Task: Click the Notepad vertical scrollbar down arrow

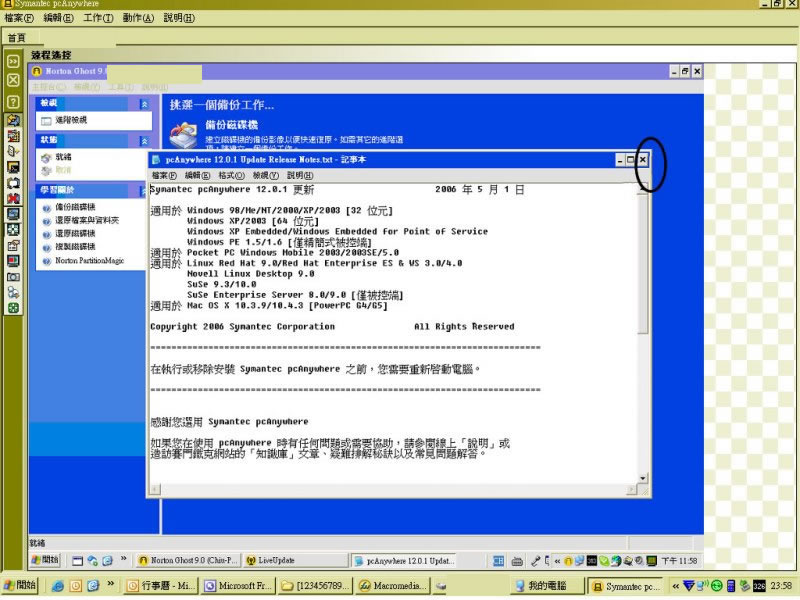Action: click(x=643, y=479)
